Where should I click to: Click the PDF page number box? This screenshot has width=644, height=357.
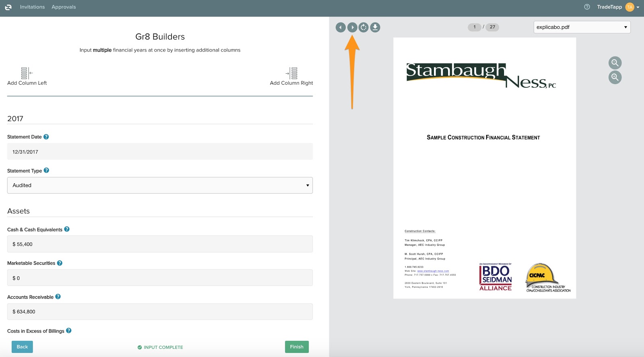(x=475, y=27)
